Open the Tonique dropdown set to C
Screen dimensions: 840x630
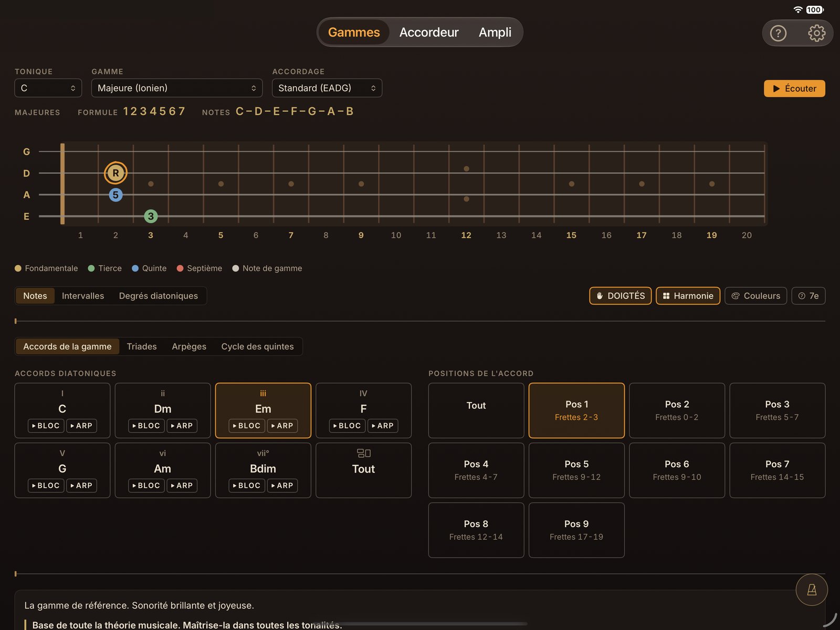pos(48,88)
